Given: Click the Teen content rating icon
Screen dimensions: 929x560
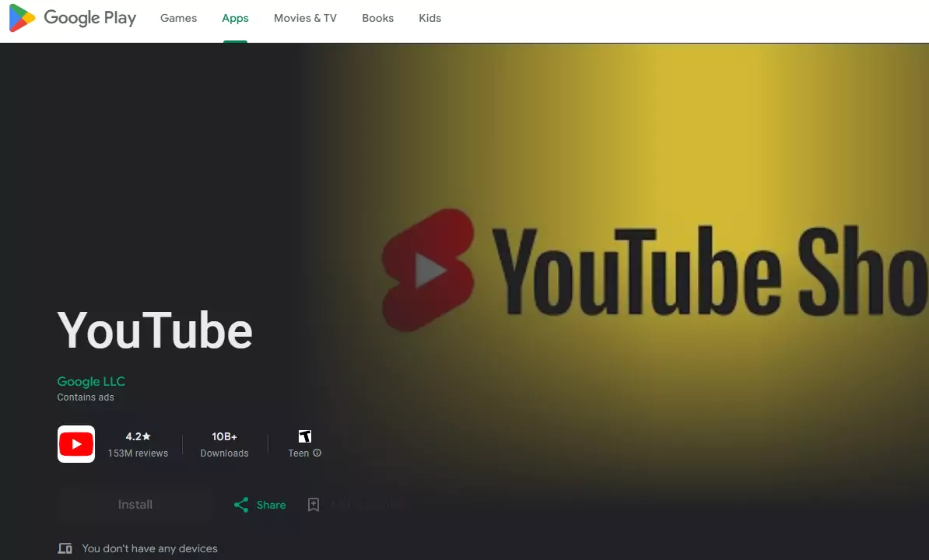Looking at the screenshot, I should click(x=304, y=436).
